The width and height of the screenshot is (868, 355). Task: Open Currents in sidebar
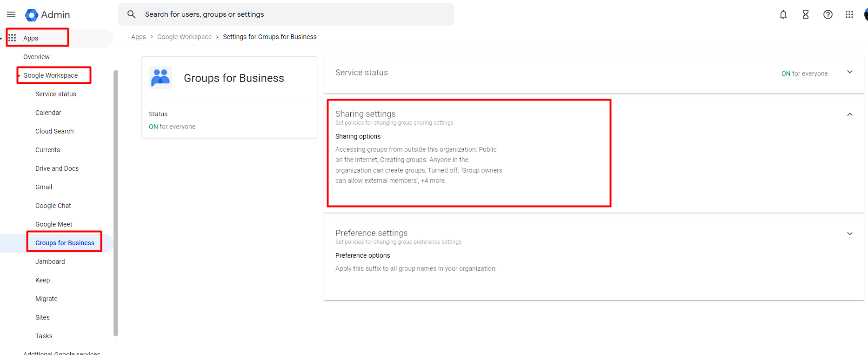[47, 150]
